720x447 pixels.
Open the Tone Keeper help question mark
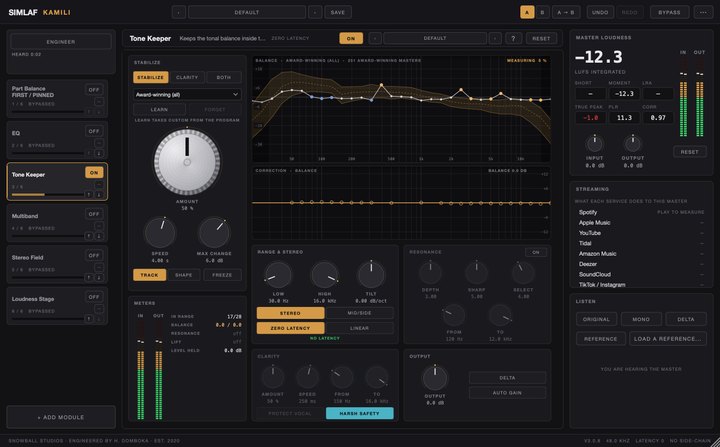[x=513, y=39]
